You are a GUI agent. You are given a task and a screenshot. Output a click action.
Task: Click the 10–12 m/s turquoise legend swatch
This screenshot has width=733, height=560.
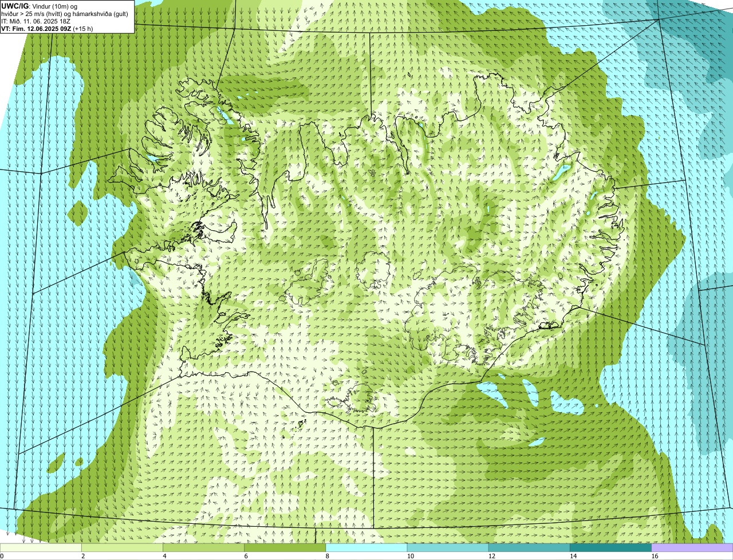448,547
